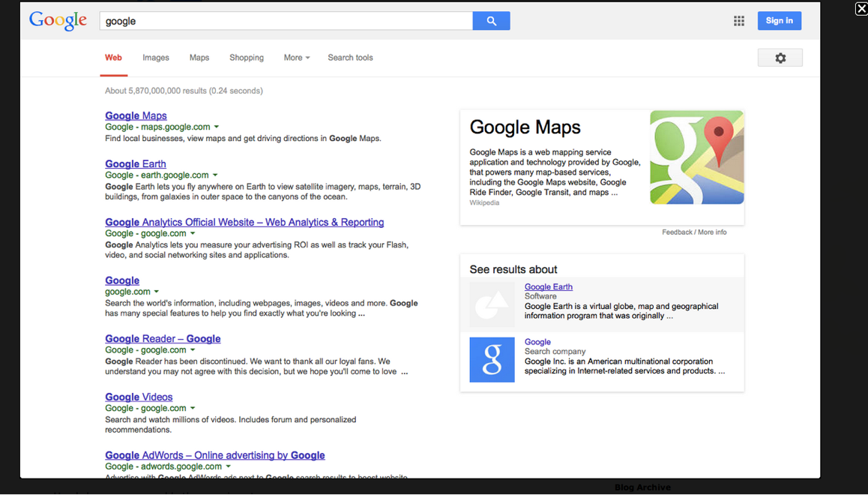Expand the More dropdown

pyautogui.click(x=297, y=58)
